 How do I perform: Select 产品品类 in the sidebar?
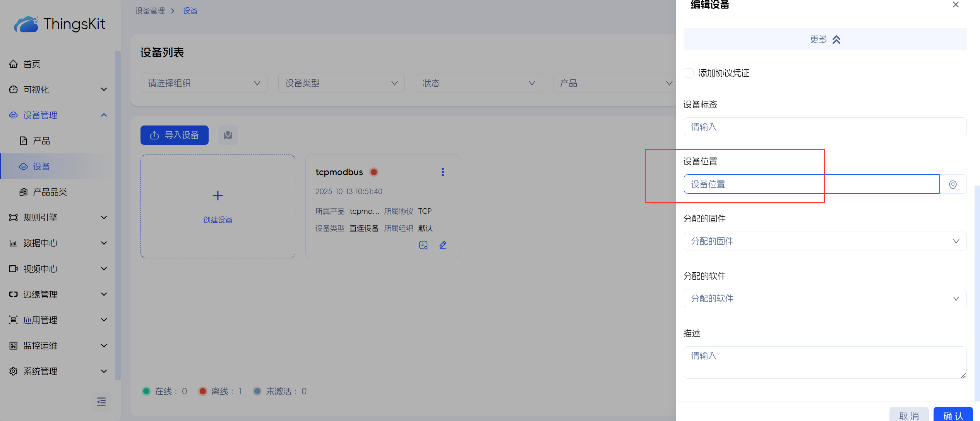pos(50,192)
